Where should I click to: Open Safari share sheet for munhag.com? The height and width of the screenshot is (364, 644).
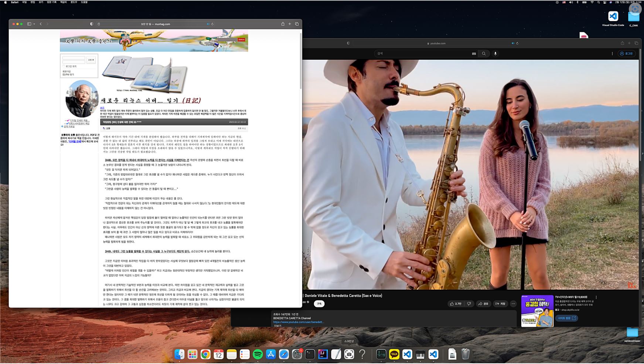[283, 24]
